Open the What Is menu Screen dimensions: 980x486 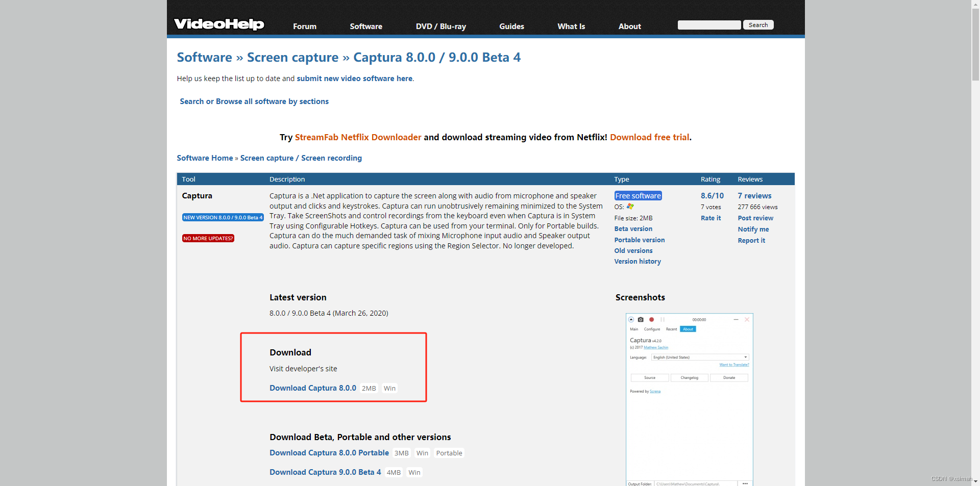571,27
